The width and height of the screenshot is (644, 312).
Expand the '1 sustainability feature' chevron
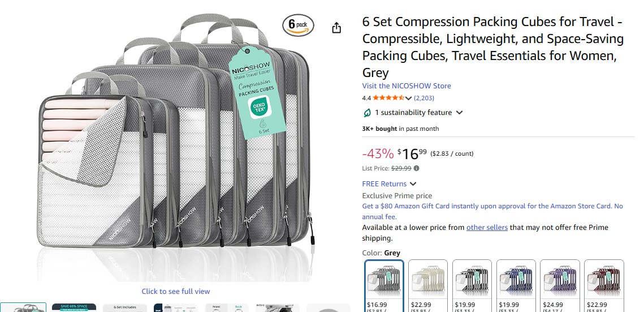tap(460, 113)
